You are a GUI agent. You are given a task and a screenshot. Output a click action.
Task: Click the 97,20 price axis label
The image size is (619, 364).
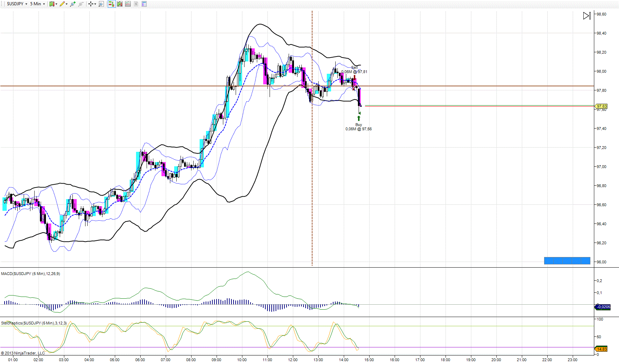tap(601, 148)
